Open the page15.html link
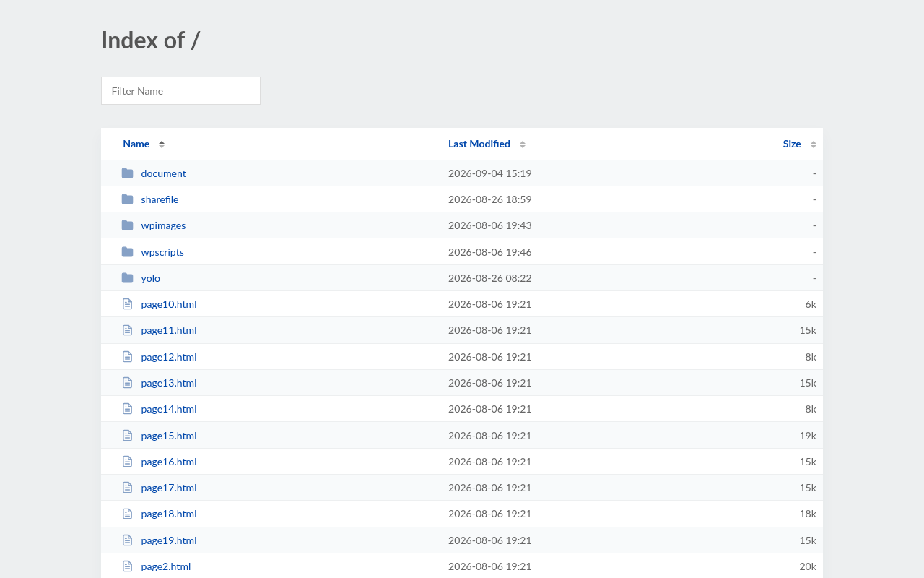924x578 pixels. (169, 436)
